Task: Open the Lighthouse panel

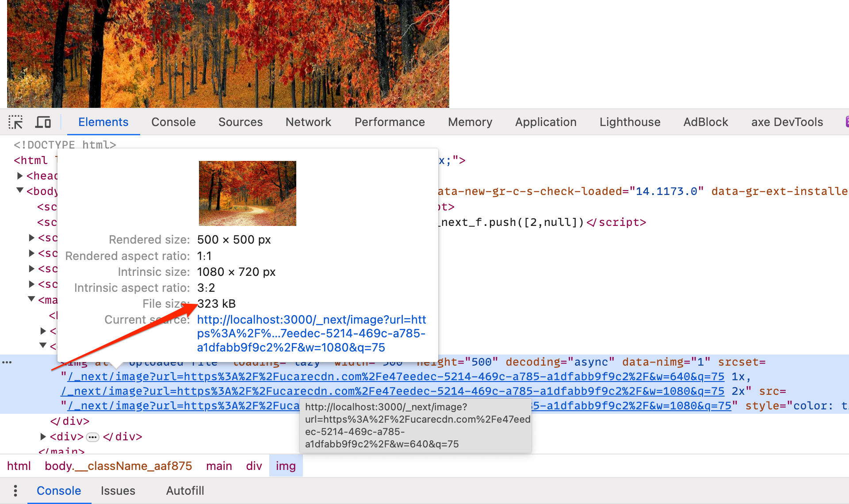Action: 630,122
